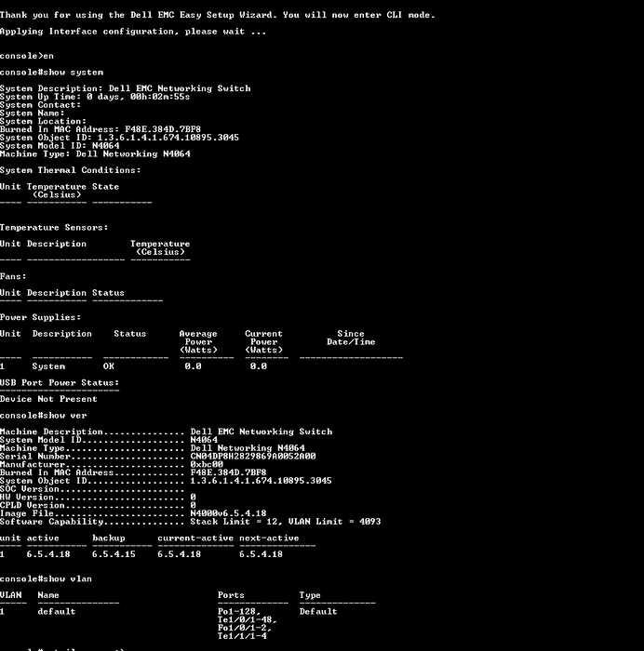Click the 'Temperature Sensors:' heading
The width and height of the screenshot is (644, 651).
(x=54, y=228)
